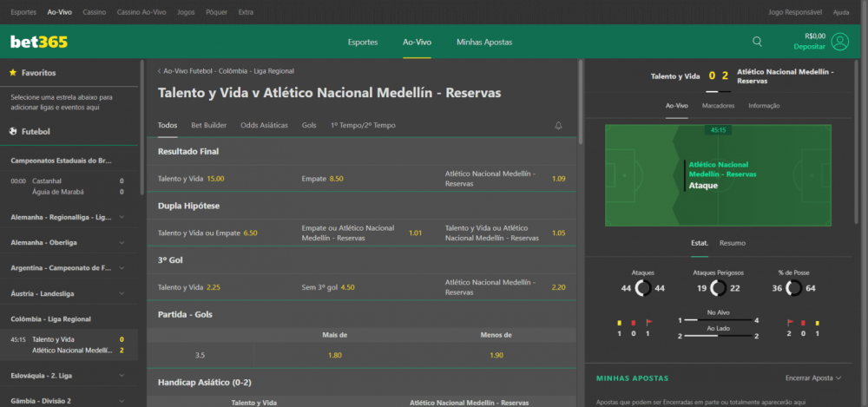Bet Sem 3º gol at 4.50
Image resolution: width=868 pixels, height=407 pixels.
(x=361, y=287)
